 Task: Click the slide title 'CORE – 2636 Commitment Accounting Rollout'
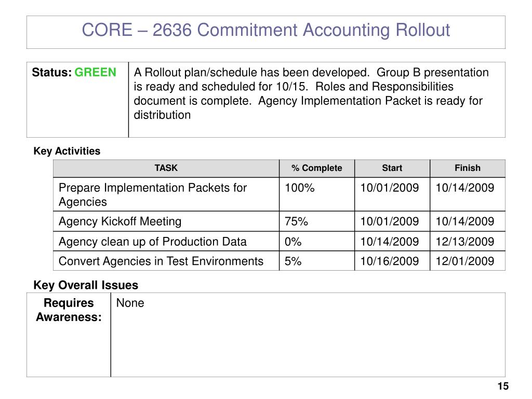265,30
